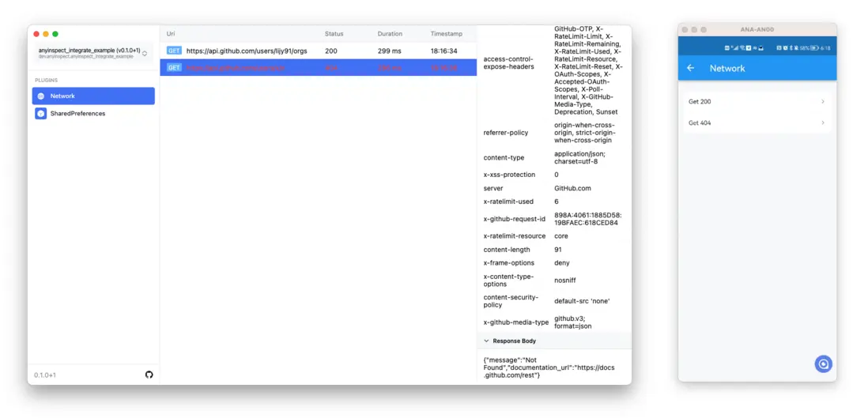The height and width of the screenshot is (418, 868).
Task: Maximize the AnyInspect window with green button
Action: pyautogui.click(x=55, y=34)
